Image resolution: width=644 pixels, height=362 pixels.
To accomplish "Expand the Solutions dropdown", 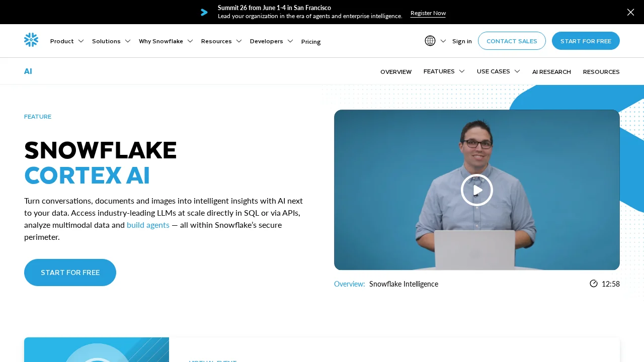I will (x=111, y=41).
